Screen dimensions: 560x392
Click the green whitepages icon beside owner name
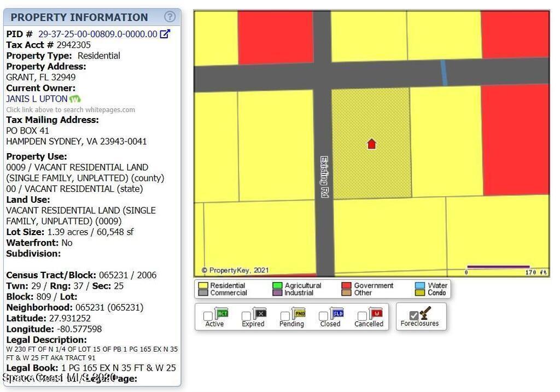pos(75,99)
